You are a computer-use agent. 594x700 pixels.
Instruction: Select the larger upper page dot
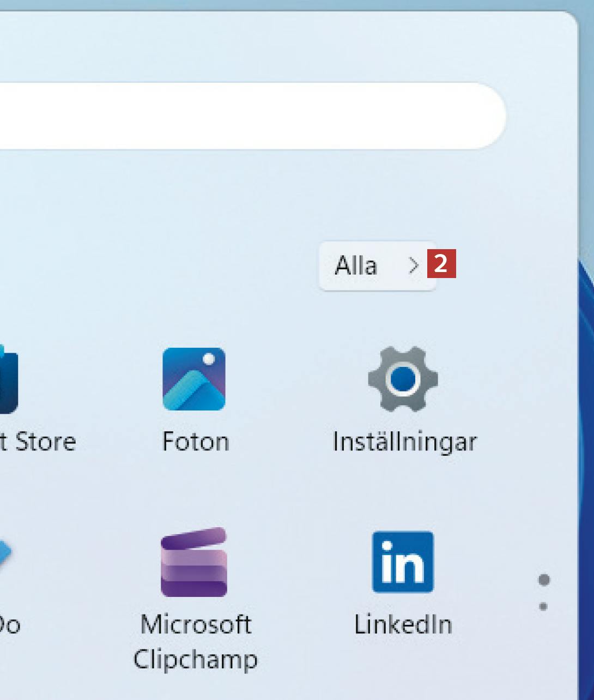543,580
